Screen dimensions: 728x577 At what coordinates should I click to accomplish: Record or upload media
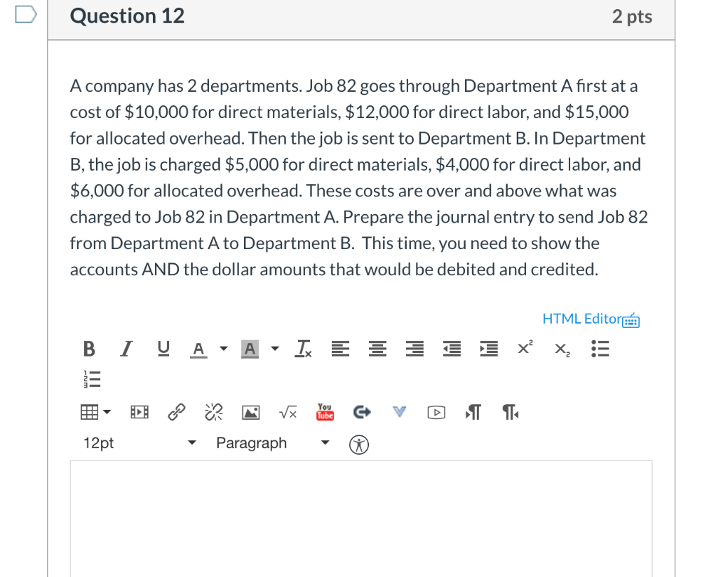click(x=437, y=413)
